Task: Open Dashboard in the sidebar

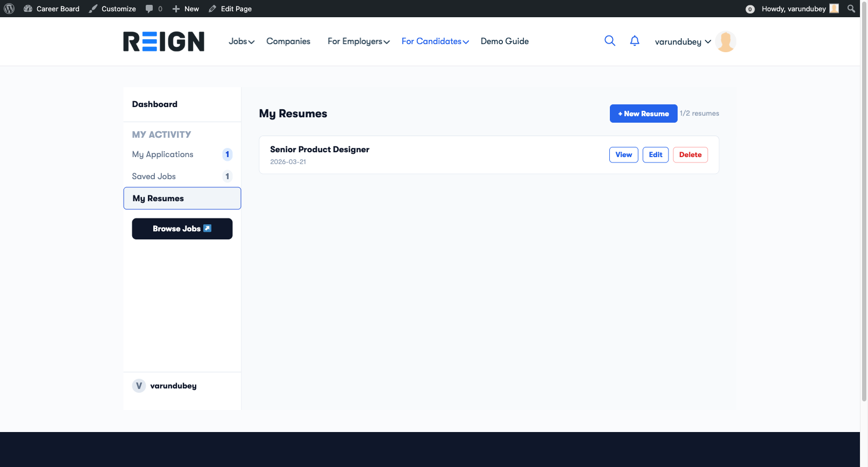Action: tap(155, 104)
